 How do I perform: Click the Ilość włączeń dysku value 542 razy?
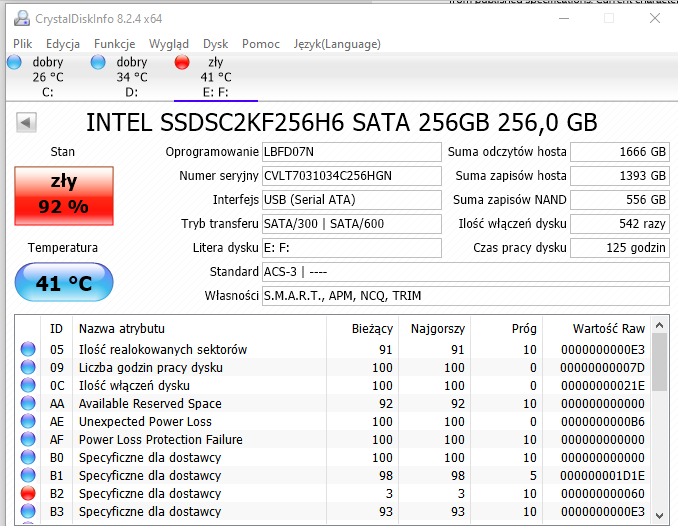pos(620,224)
